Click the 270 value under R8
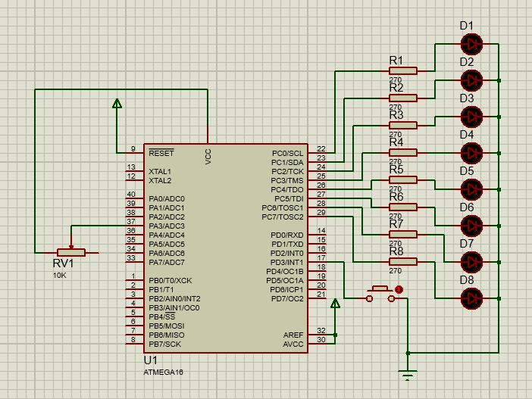532x399 pixels. point(396,271)
